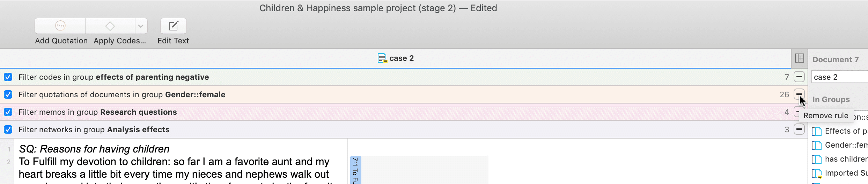Click the Apply Codes diamond icon
868x184 pixels.
tap(110, 26)
